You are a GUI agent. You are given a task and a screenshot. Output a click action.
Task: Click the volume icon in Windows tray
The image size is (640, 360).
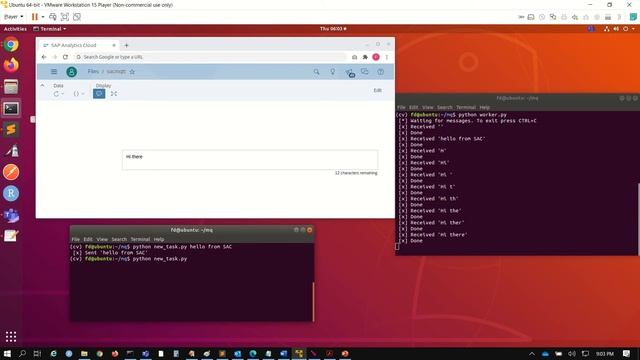[x=572, y=353]
